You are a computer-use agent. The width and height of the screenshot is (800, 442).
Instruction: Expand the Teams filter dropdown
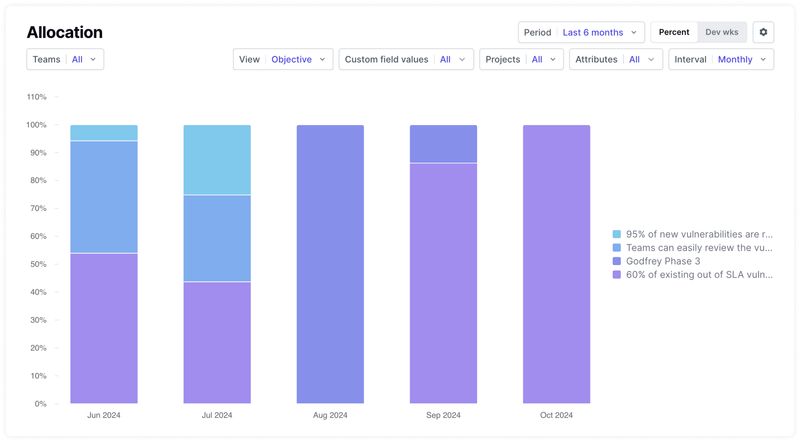pos(65,59)
